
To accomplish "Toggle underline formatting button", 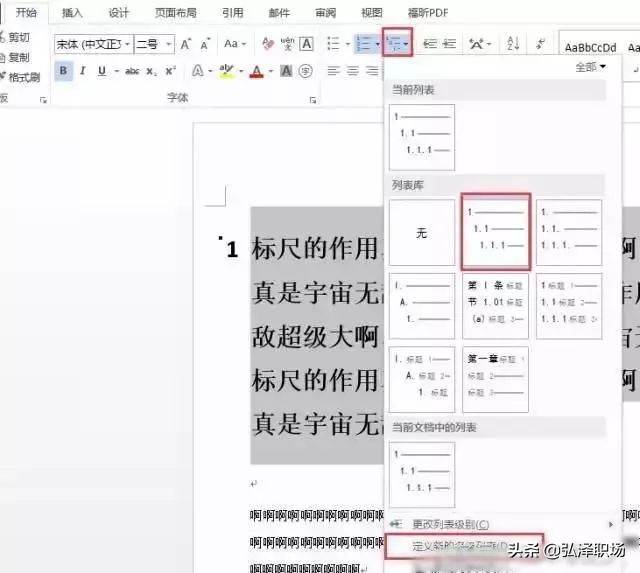I will click(x=102, y=71).
